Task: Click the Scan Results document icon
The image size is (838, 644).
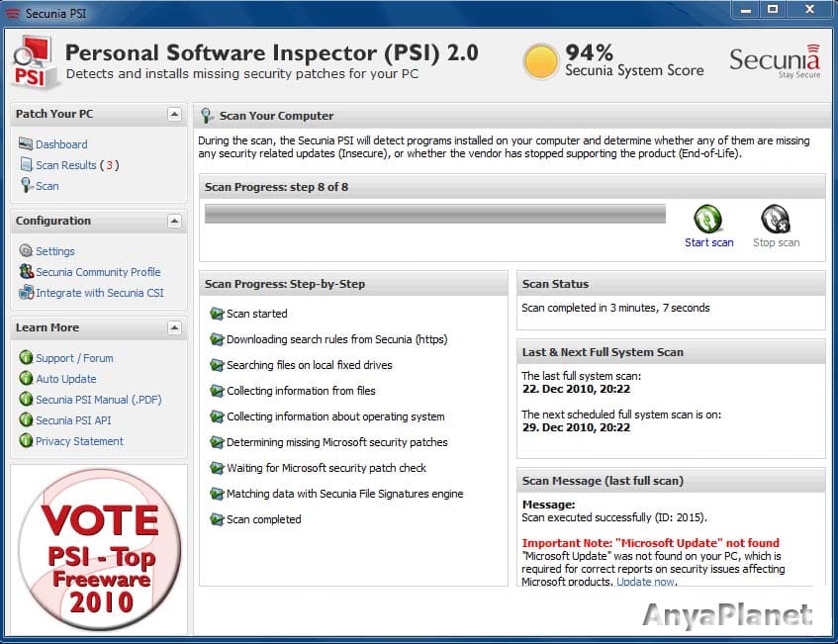Action: (26, 164)
